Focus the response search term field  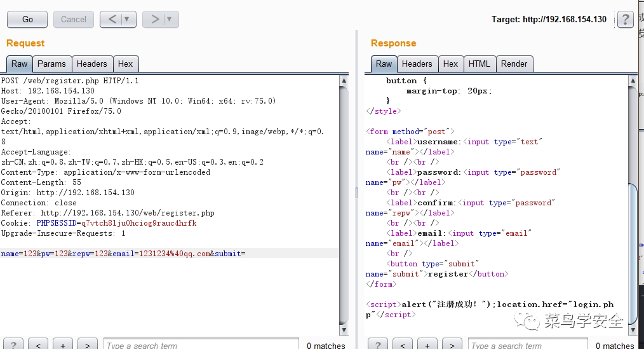(528, 345)
